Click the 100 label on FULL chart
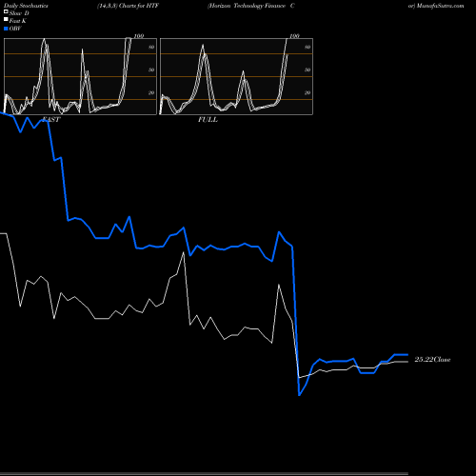Image resolution: width=476 pixels, height=476 pixels. tap(294, 36)
